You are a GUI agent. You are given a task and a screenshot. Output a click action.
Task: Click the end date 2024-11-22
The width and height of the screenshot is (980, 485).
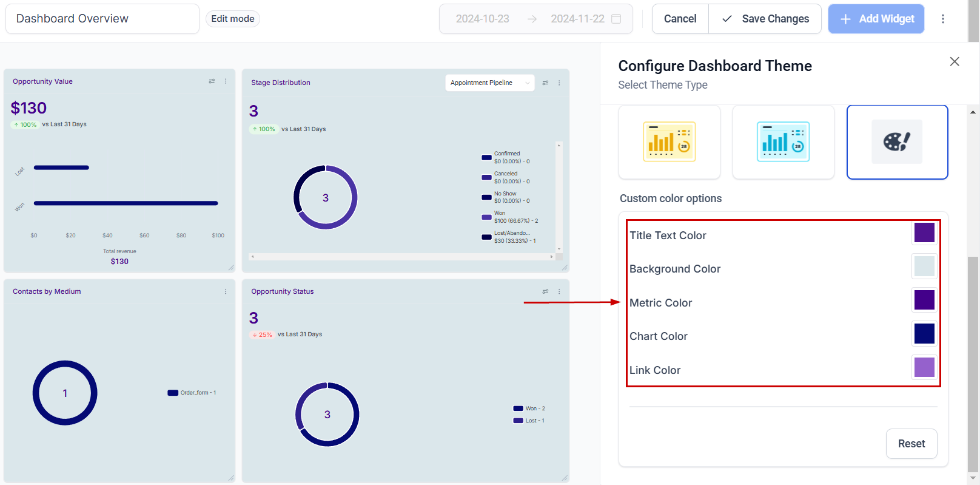[577, 19]
